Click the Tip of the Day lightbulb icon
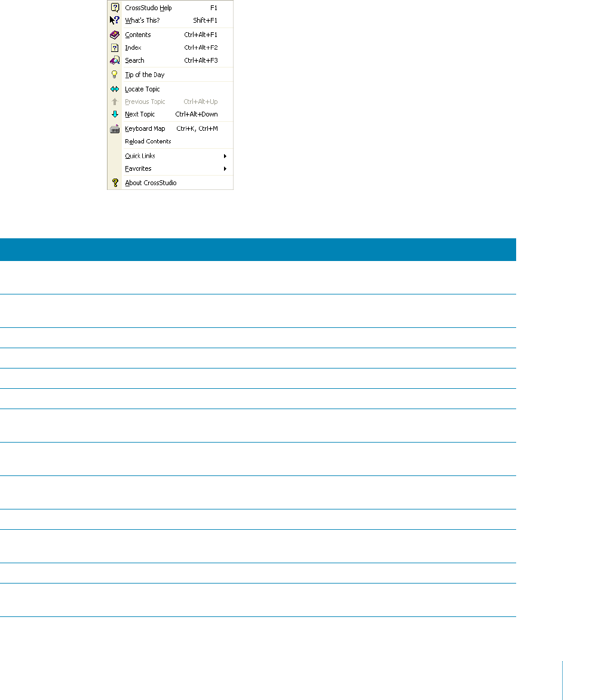This screenshot has width=595, height=700. pyautogui.click(x=115, y=75)
